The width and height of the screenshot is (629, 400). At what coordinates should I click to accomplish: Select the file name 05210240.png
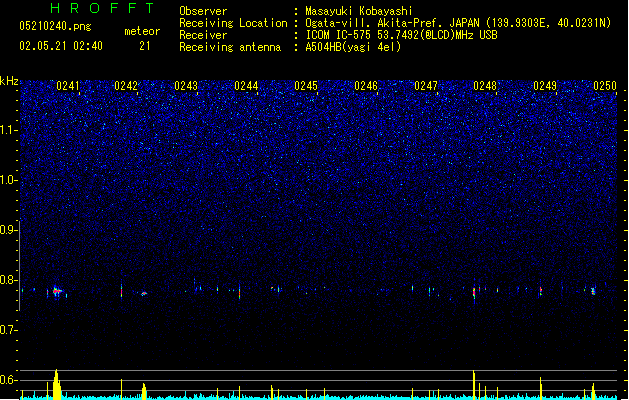click(55, 26)
